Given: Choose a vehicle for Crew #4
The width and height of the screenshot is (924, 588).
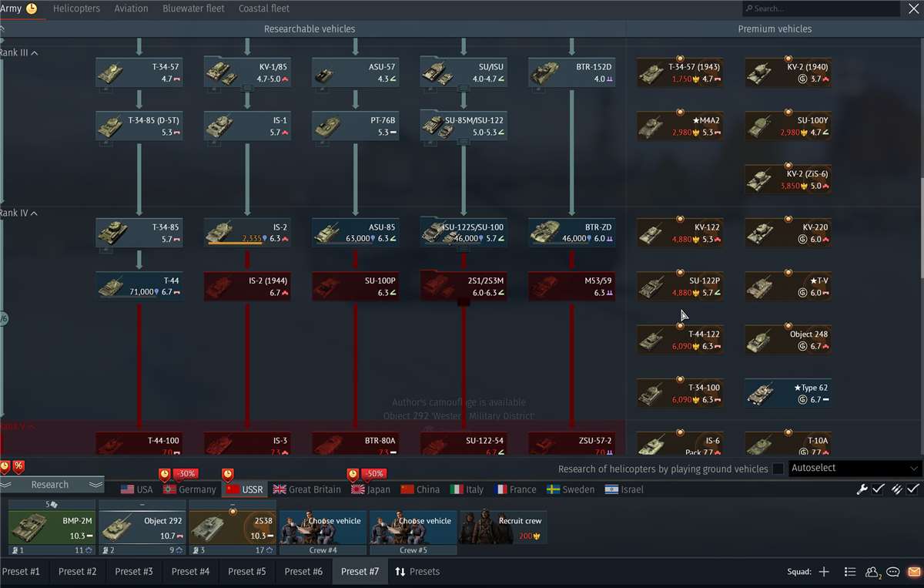Looking at the screenshot, I should pos(323,527).
